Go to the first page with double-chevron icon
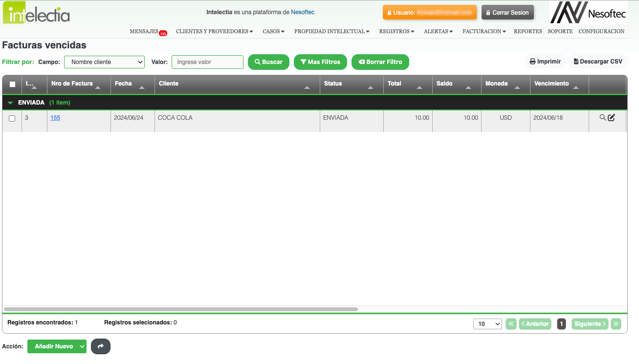Viewport: 639px width, 364px height. point(511,324)
